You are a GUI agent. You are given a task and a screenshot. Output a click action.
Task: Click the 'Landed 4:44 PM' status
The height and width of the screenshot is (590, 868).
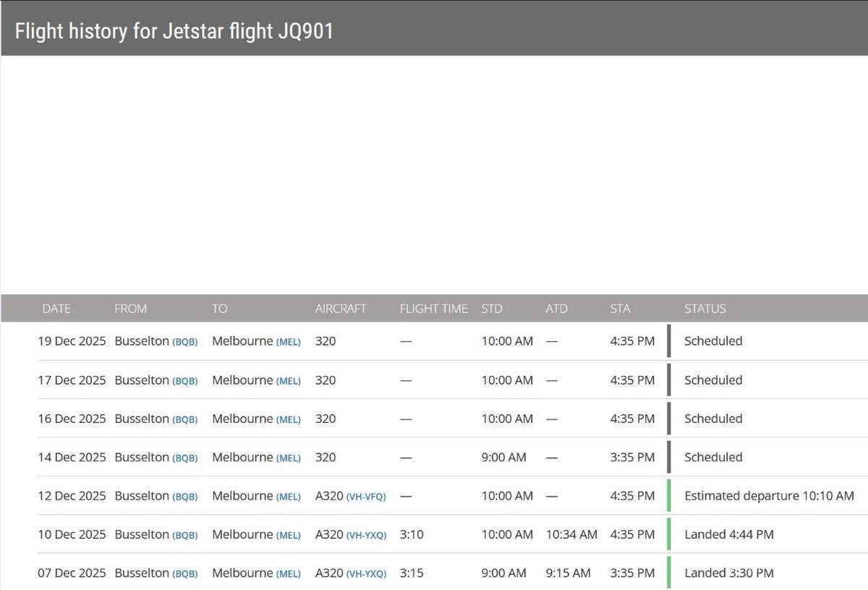pyautogui.click(x=729, y=534)
